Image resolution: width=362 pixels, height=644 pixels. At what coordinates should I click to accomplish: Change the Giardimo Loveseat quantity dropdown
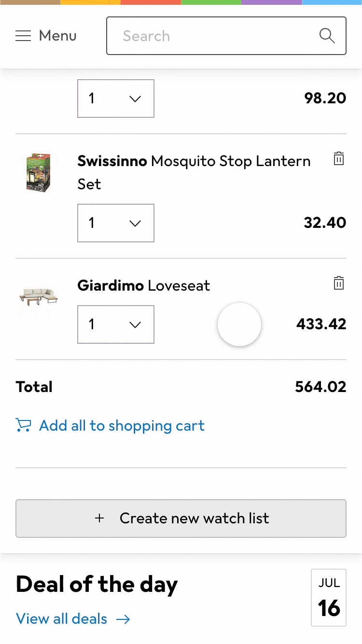point(116,324)
